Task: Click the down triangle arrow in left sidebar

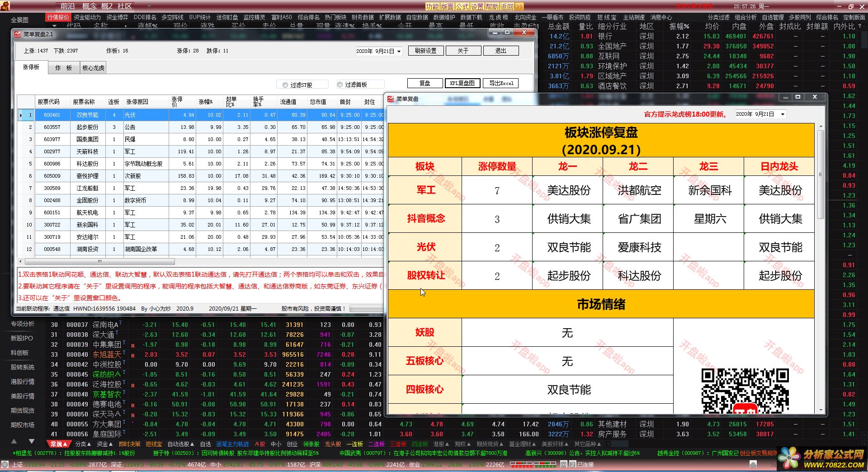Action: pos(31,441)
